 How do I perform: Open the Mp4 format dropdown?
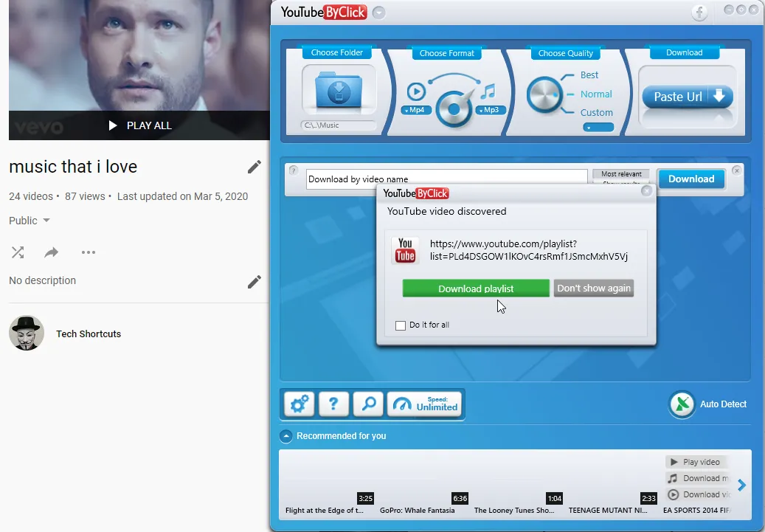pyautogui.click(x=415, y=110)
